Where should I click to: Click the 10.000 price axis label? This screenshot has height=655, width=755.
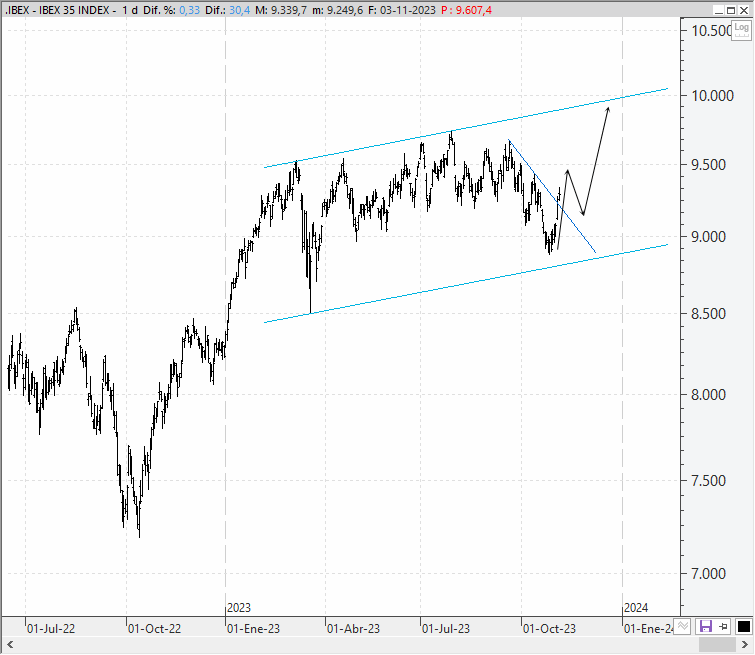pos(713,96)
